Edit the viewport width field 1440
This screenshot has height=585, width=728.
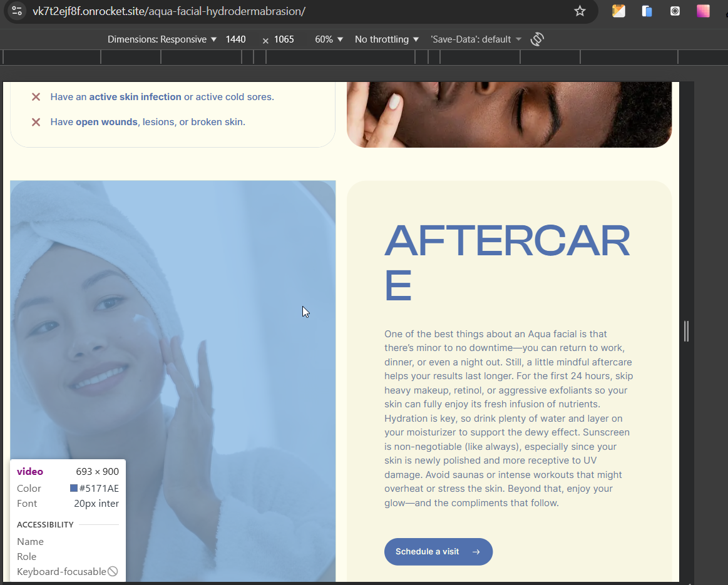pos(236,39)
